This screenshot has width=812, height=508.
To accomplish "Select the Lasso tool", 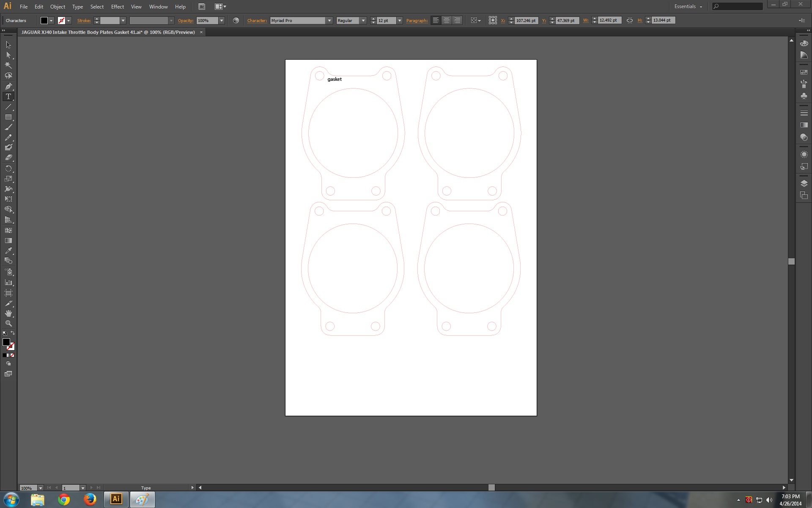I will point(8,76).
